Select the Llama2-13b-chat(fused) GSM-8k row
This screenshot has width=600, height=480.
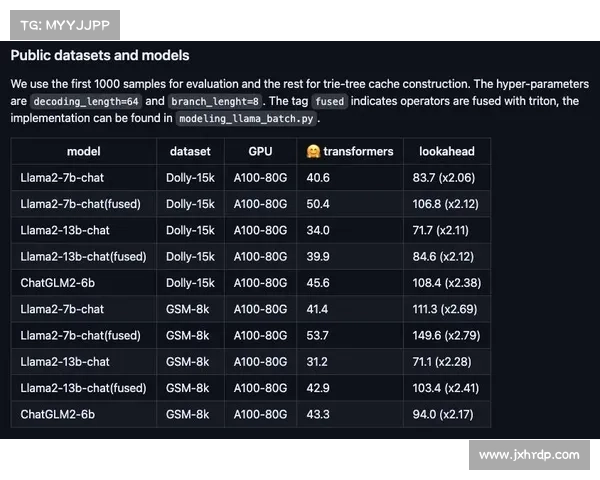click(x=251, y=388)
